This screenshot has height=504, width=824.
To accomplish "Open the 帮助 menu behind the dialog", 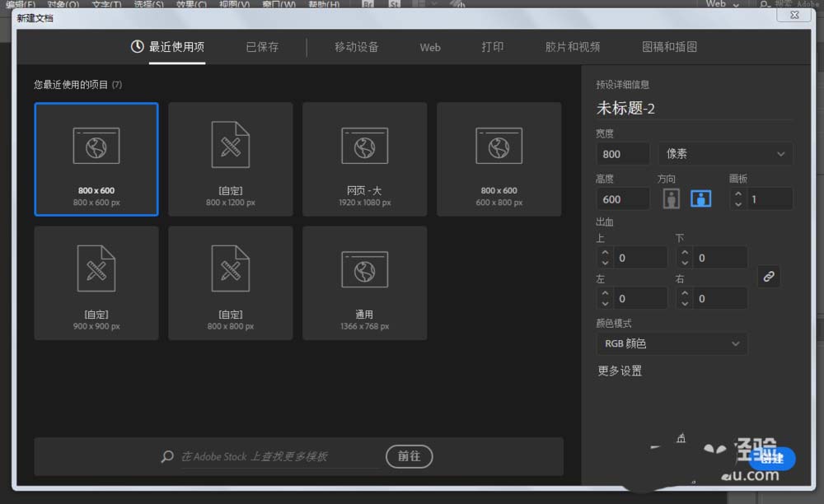I will pos(324,4).
